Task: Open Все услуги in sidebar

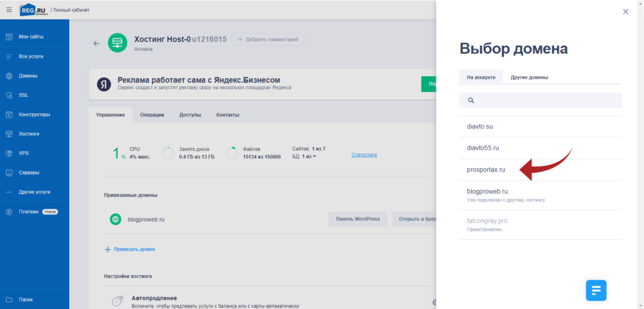Action: [x=31, y=56]
